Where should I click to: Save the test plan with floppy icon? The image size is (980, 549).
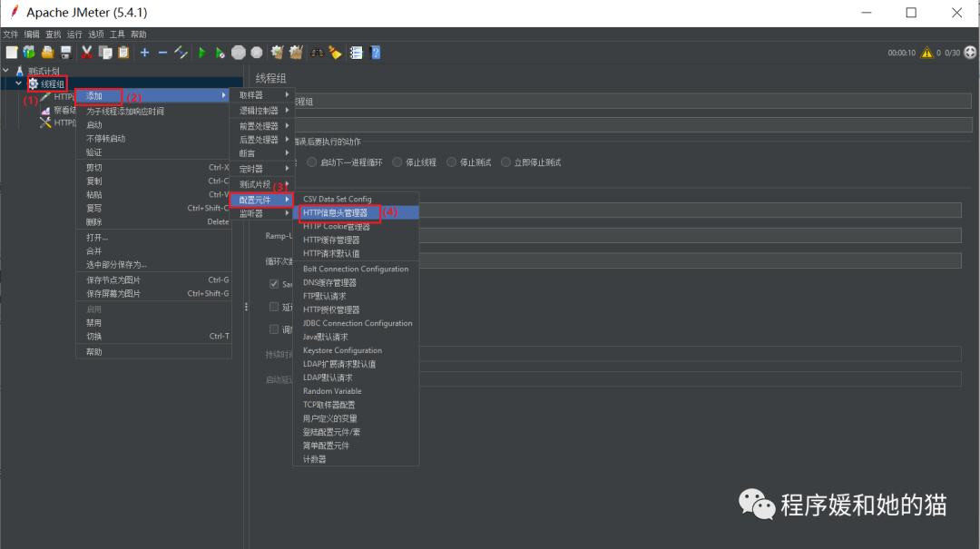[x=65, y=53]
